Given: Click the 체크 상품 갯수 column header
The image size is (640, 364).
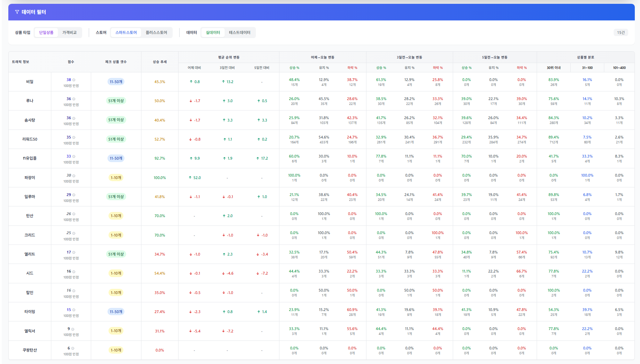Looking at the screenshot, I should click(116, 62).
